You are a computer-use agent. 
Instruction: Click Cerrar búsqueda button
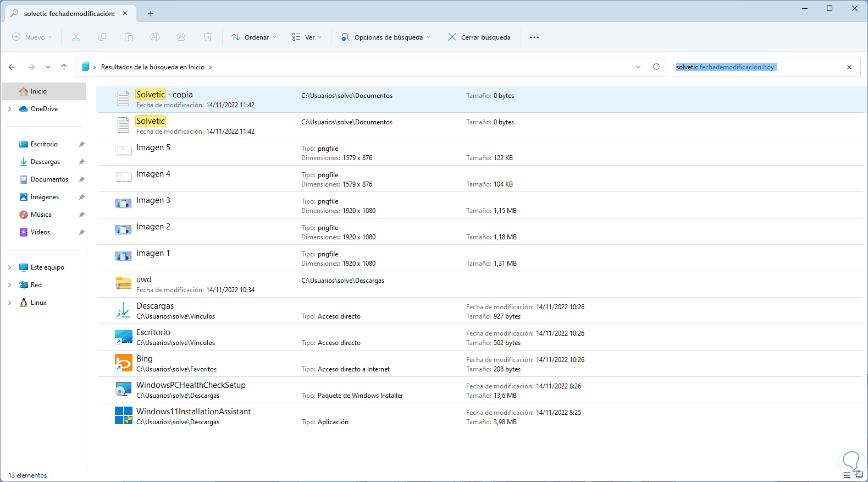click(479, 37)
